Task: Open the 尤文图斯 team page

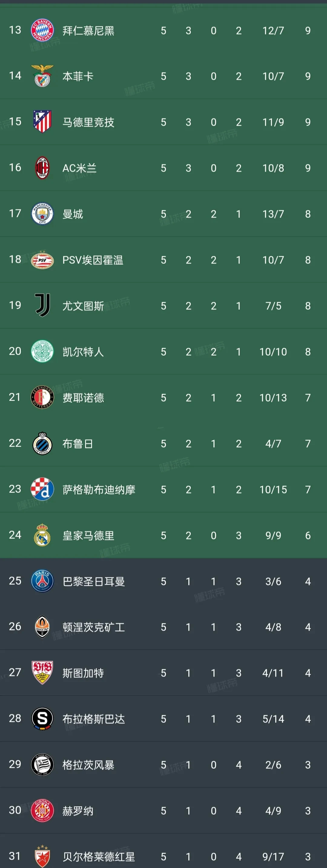Action: [x=84, y=306]
